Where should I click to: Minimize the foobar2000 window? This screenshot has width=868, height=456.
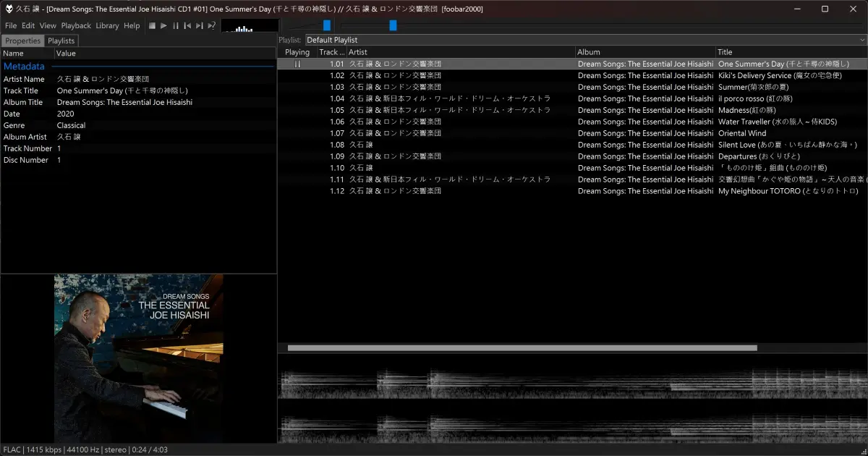click(797, 9)
